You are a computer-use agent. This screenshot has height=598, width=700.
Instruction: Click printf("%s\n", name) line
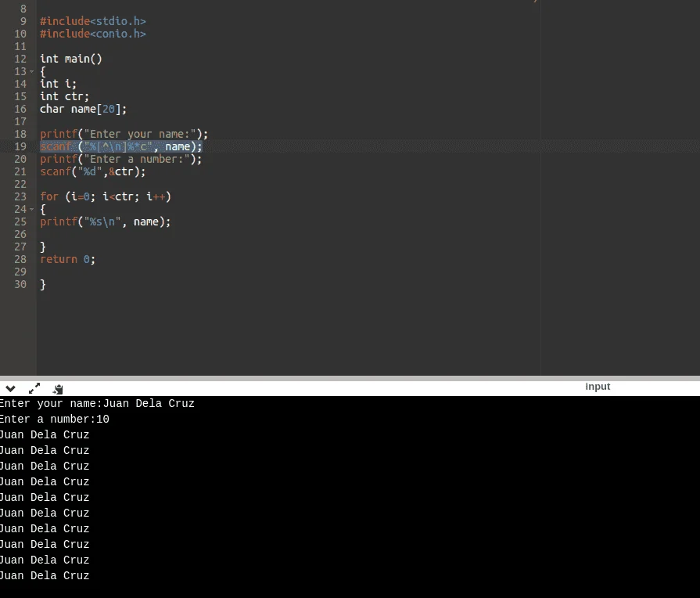[x=106, y=222]
